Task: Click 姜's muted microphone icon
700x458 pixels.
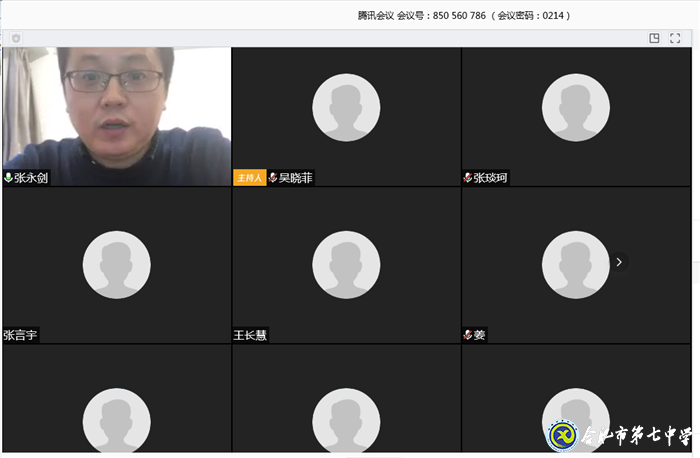Action: coord(468,335)
